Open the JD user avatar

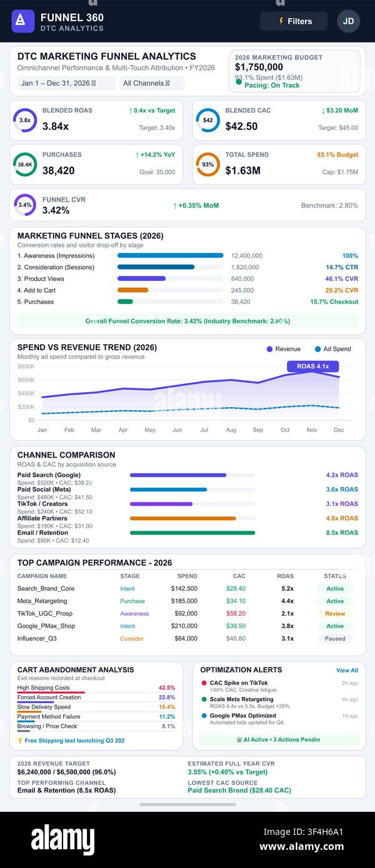pyautogui.click(x=348, y=21)
